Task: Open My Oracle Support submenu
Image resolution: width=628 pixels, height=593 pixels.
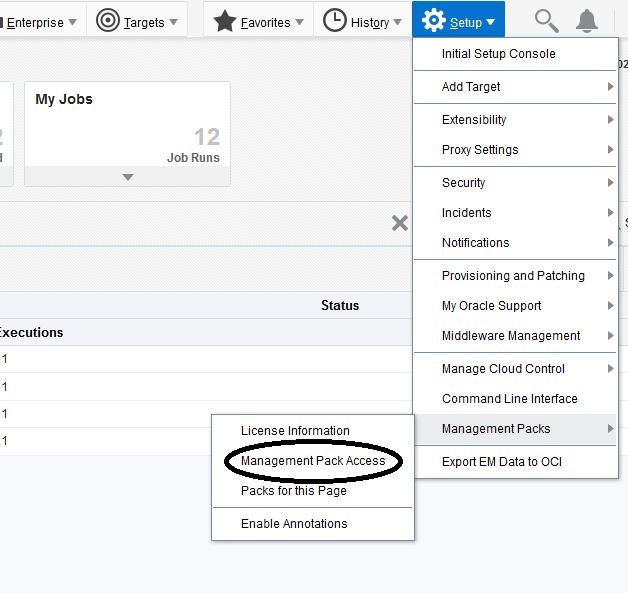Action: pos(515,306)
